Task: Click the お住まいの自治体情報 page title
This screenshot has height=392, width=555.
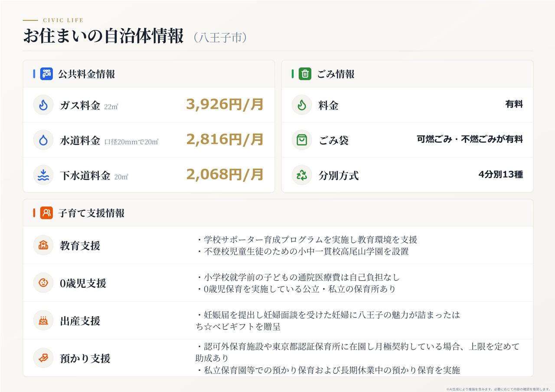Action: point(104,36)
